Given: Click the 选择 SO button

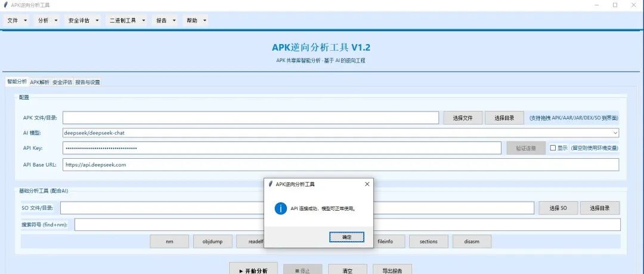Looking at the screenshot, I should click(558, 208).
